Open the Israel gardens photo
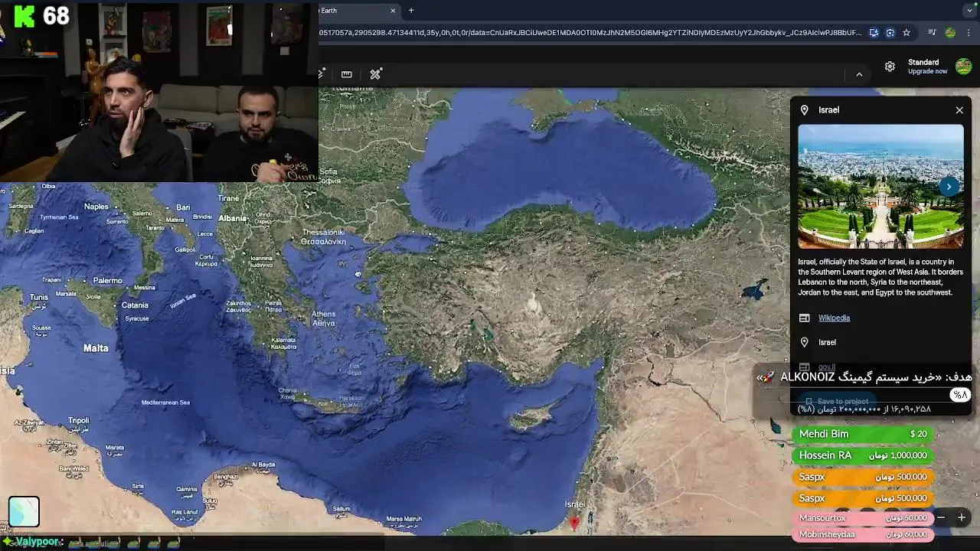Viewport: 980px width, 551px height. pos(880,187)
